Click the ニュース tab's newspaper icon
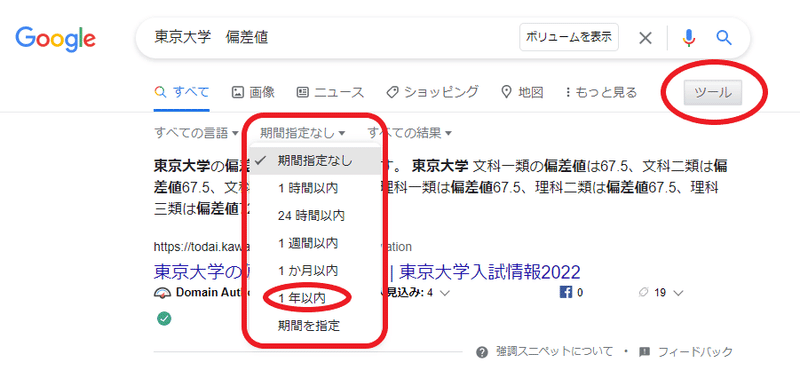This screenshot has height=392, width=800. coord(303,92)
